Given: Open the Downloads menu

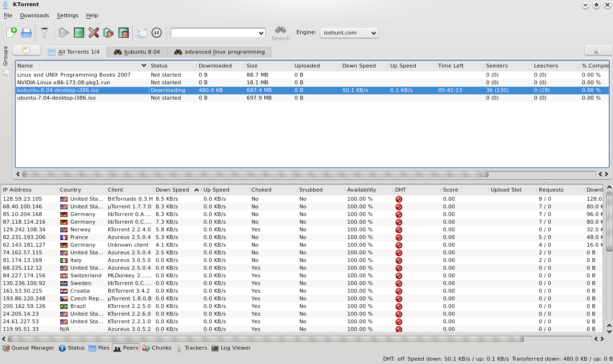Looking at the screenshot, I should (34, 15).
